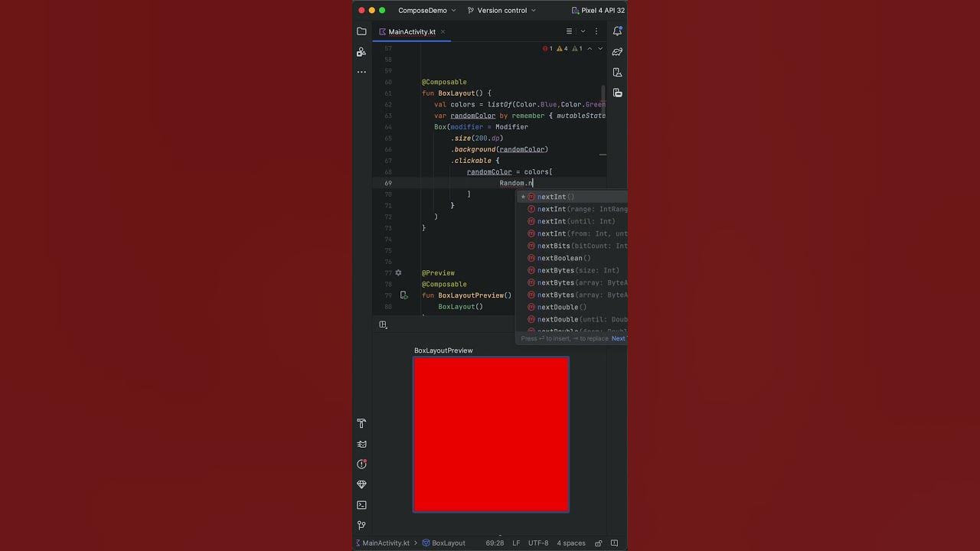Go to next highlighted error arrow
The height and width of the screenshot is (551, 980).
point(600,49)
